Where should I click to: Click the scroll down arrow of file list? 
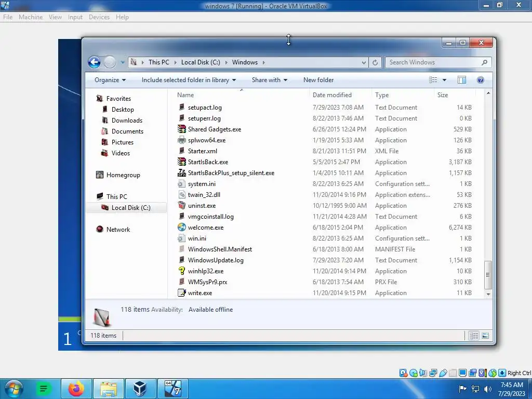tap(488, 294)
